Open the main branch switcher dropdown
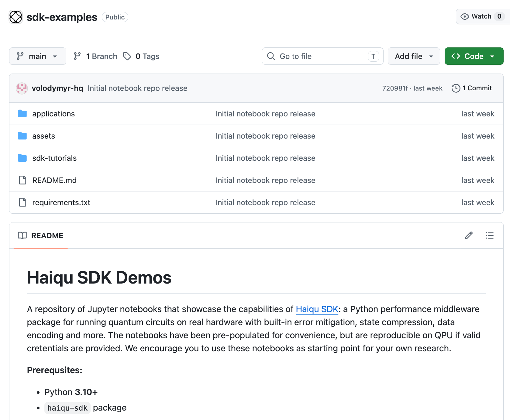Viewport: 510px width, 420px height. [38, 56]
